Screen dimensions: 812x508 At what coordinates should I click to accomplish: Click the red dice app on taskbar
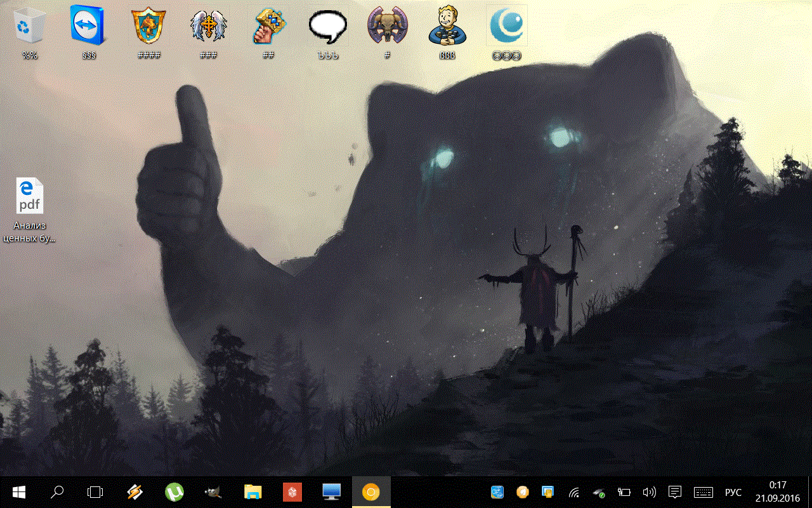(x=292, y=492)
